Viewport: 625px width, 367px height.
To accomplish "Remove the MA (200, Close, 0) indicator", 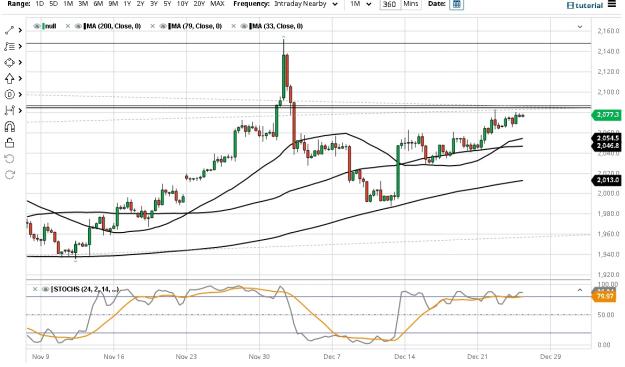I will click(68, 26).
